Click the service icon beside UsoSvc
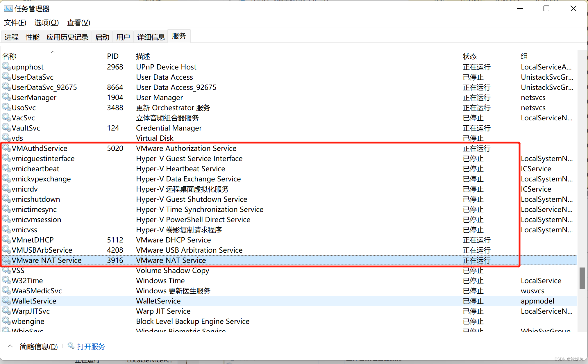588x364 pixels. tap(6, 107)
